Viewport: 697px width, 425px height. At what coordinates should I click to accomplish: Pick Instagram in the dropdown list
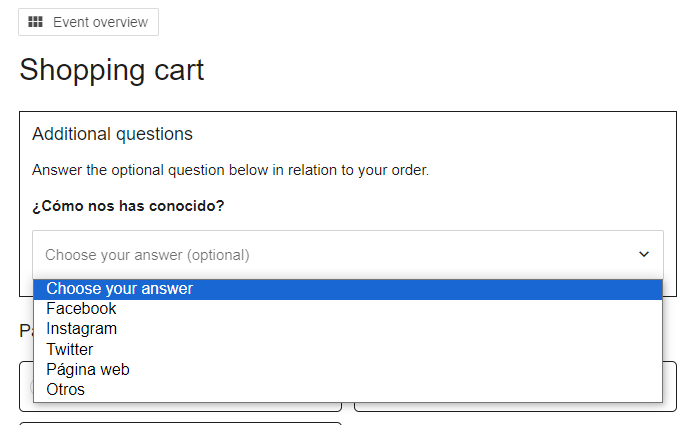point(81,329)
